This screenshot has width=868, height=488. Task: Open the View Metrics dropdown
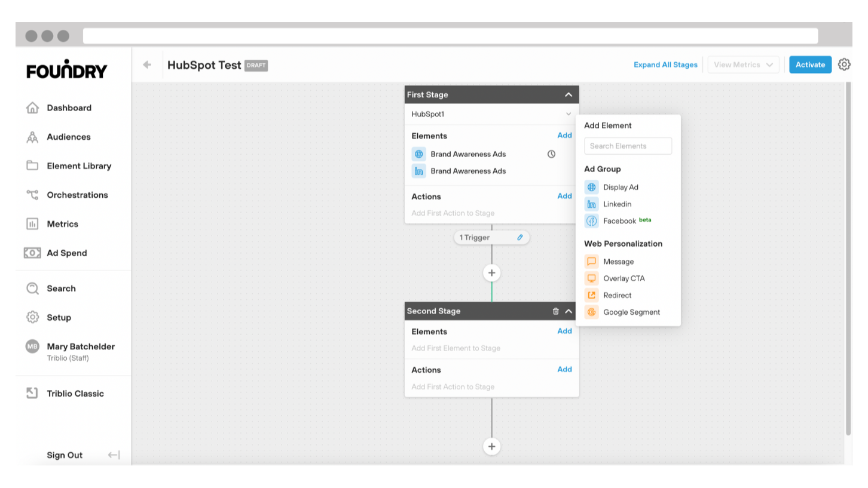(742, 65)
